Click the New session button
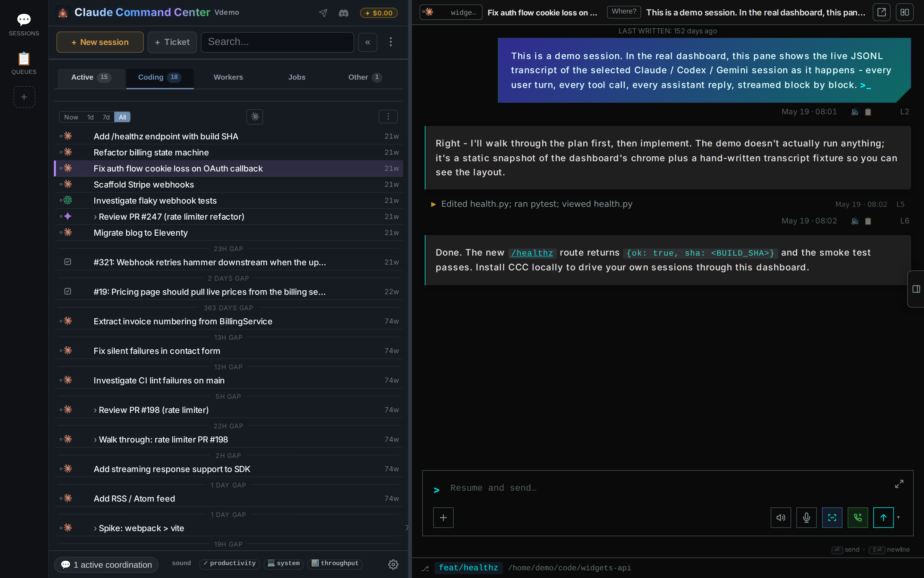This screenshot has width=924, height=578. tap(100, 42)
